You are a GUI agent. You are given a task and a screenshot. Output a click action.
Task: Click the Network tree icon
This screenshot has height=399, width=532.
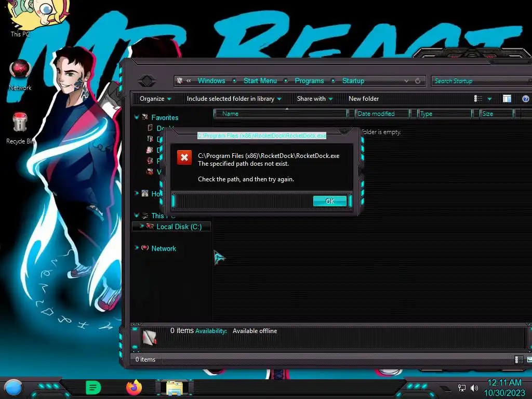tap(145, 248)
